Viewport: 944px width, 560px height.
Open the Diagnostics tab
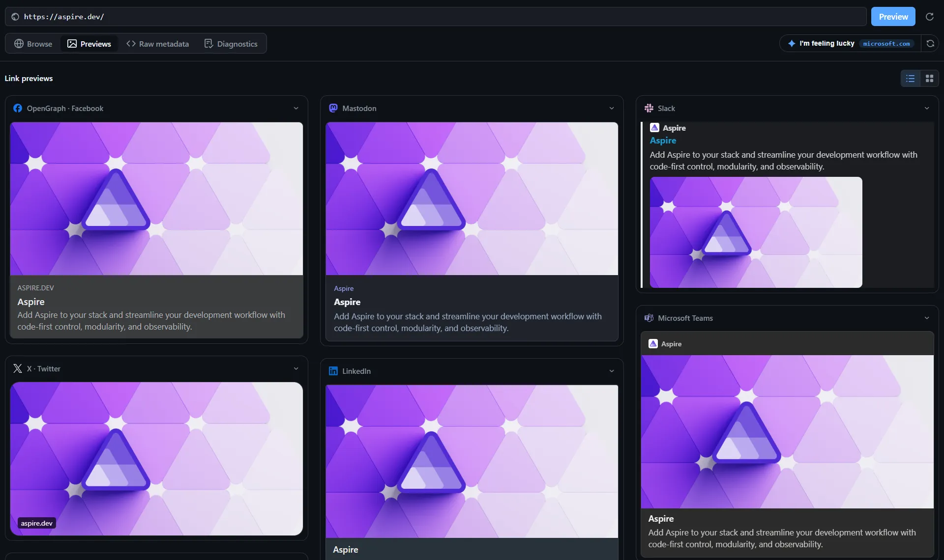click(x=231, y=44)
